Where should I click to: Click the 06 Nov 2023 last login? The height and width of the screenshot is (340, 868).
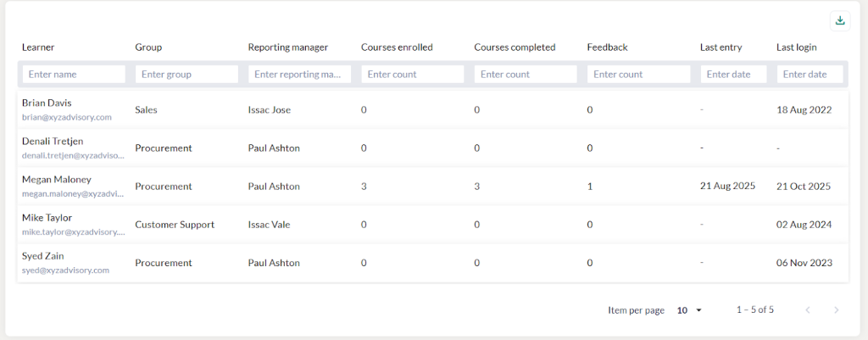804,263
